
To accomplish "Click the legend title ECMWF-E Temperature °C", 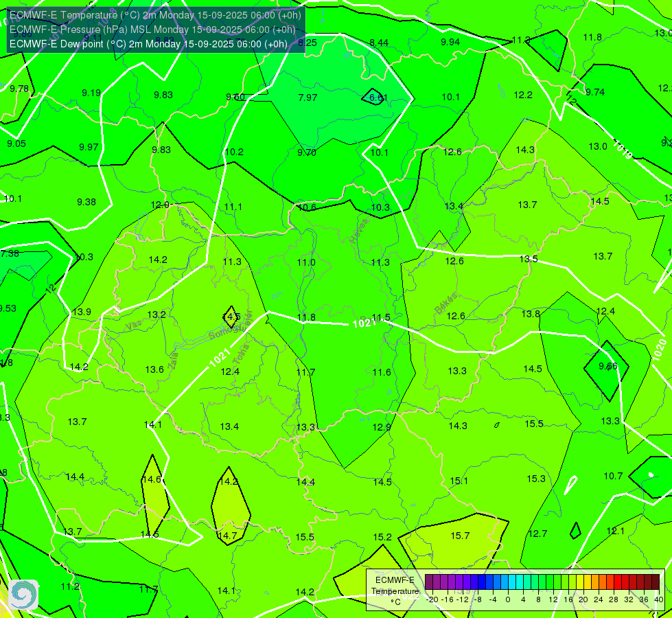I will click(x=395, y=591).
